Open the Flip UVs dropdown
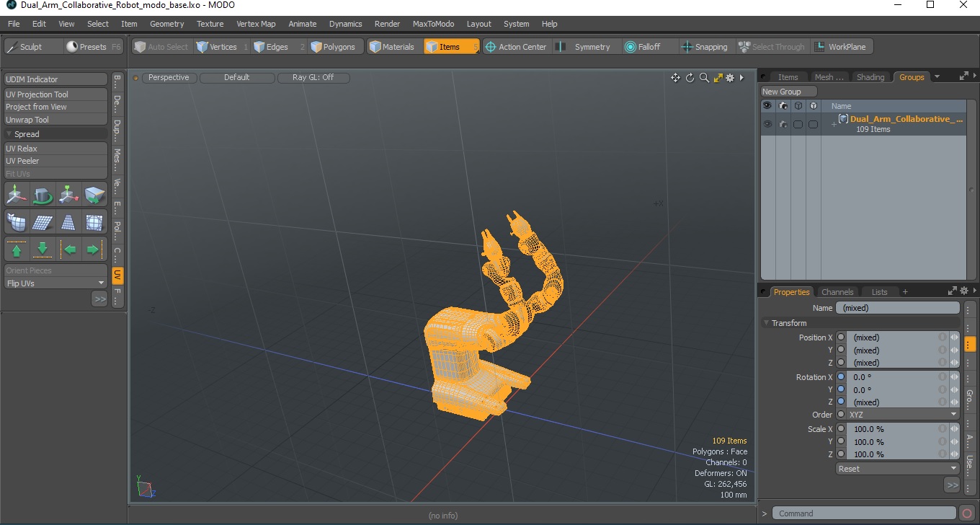Image resolution: width=980 pixels, height=525 pixels. pyautogui.click(x=55, y=283)
